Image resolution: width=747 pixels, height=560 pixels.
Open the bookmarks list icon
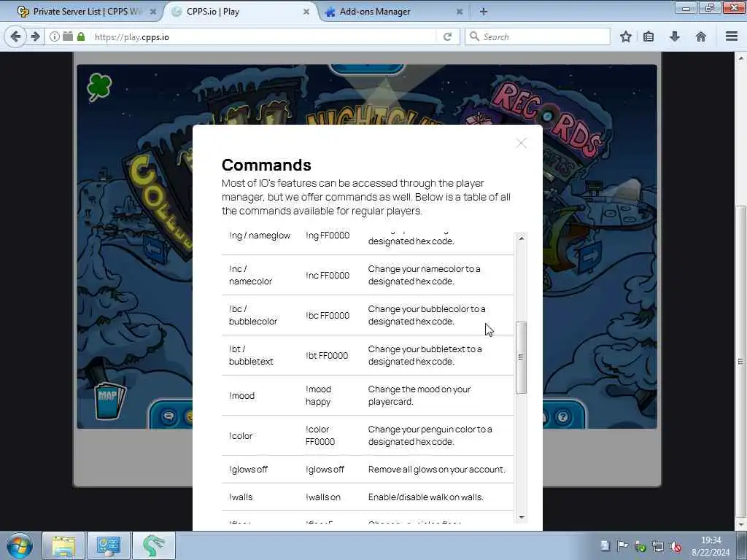click(x=649, y=36)
